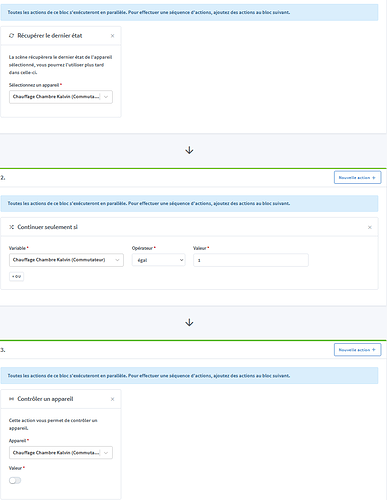
Task: Remove the 'Récupérer le dernier état' action card
Action: coord(112,36)
